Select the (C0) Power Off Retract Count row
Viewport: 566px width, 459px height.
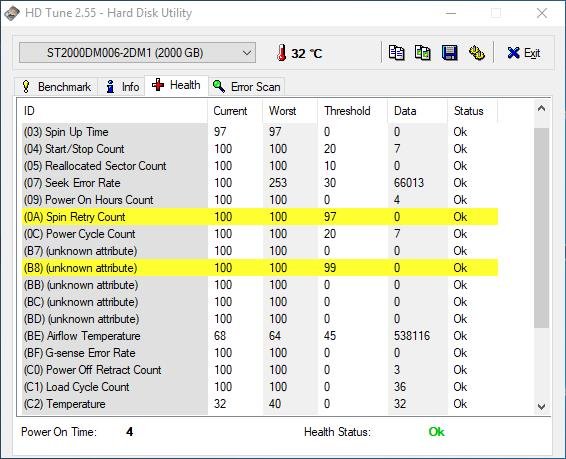click(x=260, y=370)
